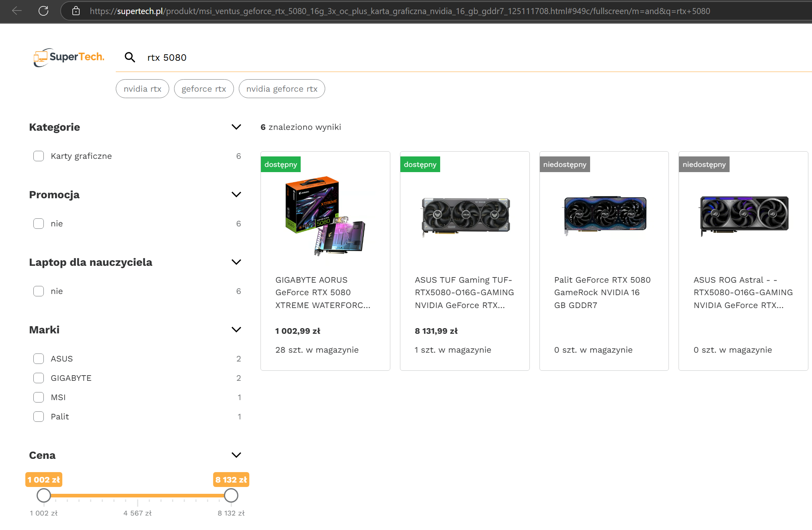Check the Karty graficzne category checkbox
The height and width of the screenshot is (530, 812).
[39, 156]
